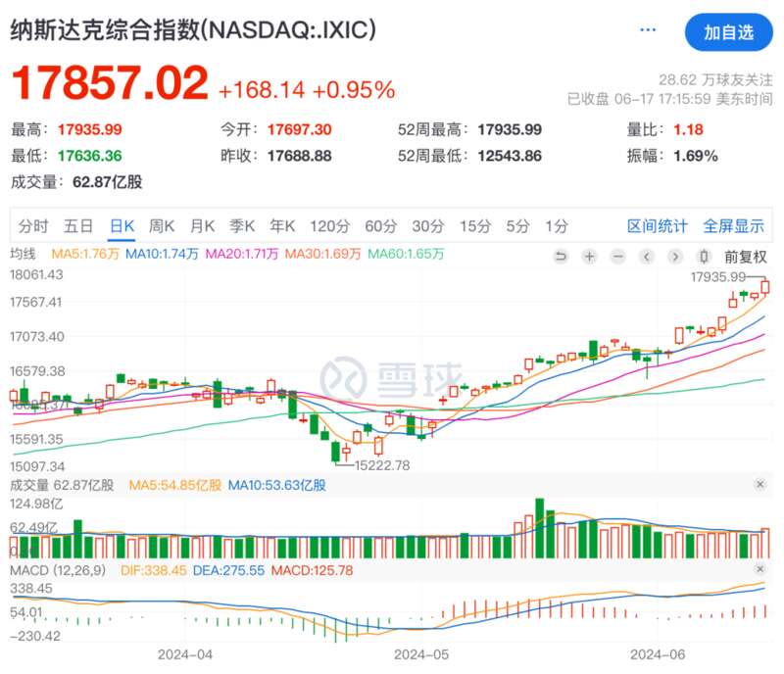Click the chart reset undo icon
Screen dimensions: 784x674
pyautogui.click(x=561, y=257)
